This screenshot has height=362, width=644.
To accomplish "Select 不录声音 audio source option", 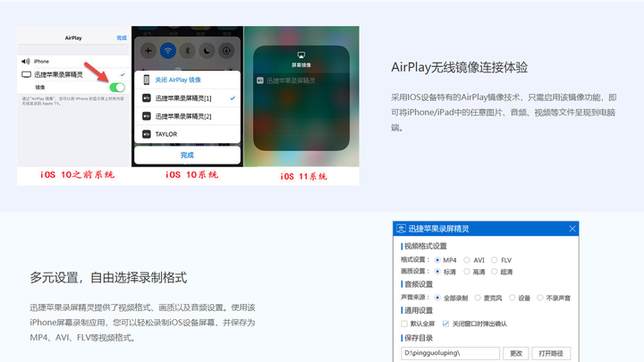I will [x=539, y=298].
